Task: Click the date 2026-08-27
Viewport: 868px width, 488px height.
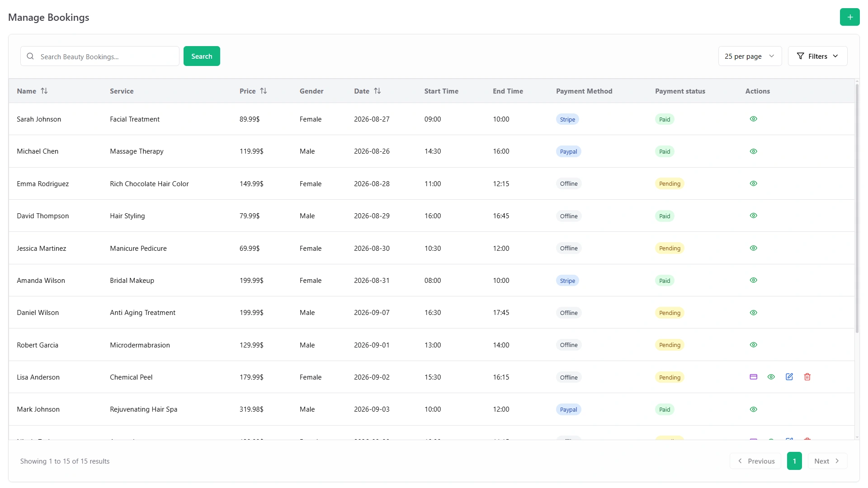Action: pos(372,119)
